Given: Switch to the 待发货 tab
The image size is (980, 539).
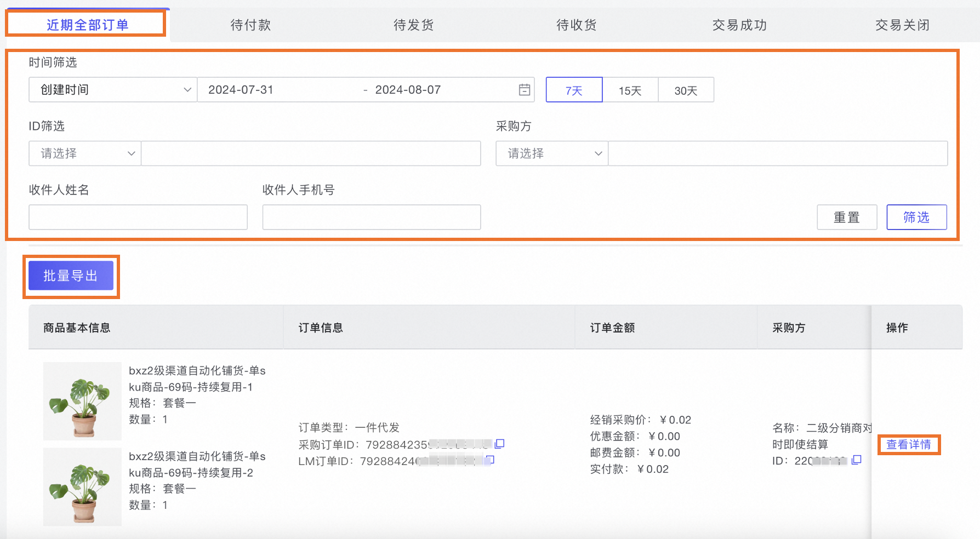Looking at the screenshot, I should click(413, 25).
